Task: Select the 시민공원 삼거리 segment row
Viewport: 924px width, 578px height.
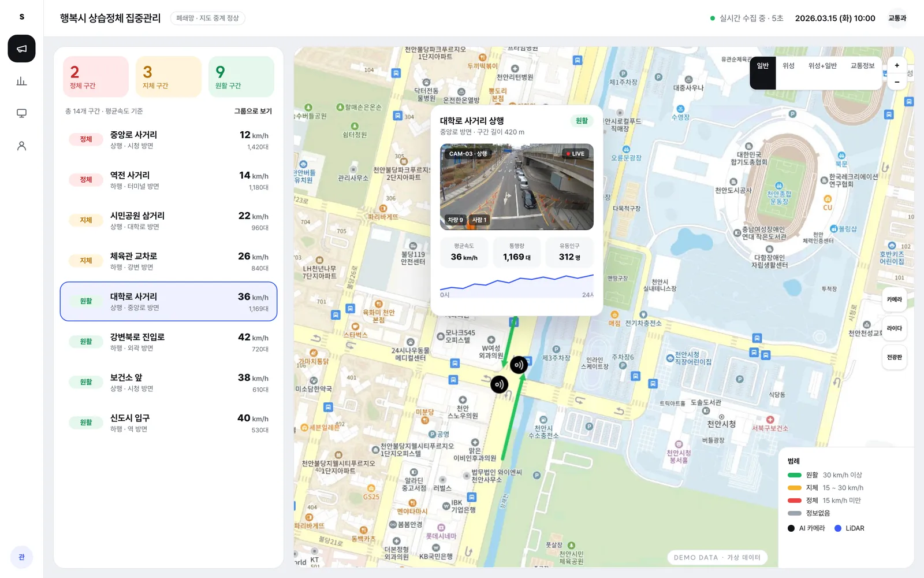Action: coord(169,220)
